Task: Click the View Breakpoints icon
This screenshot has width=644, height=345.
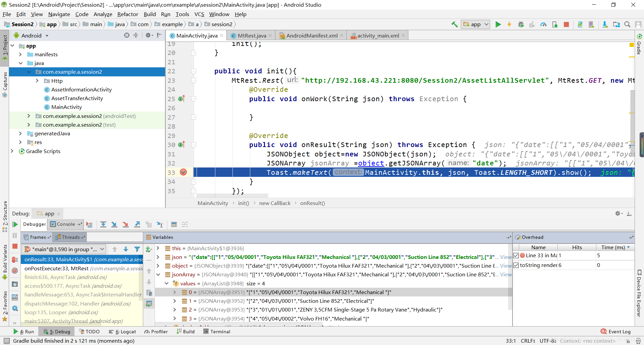Action: [15, 260]
